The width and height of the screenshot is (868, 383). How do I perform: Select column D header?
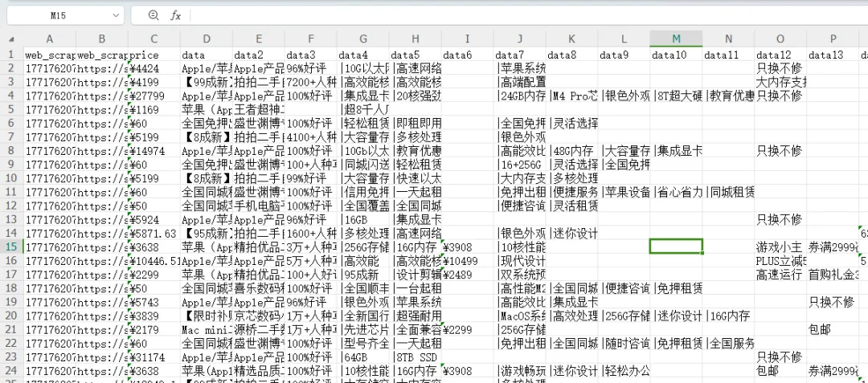[206, 39]
